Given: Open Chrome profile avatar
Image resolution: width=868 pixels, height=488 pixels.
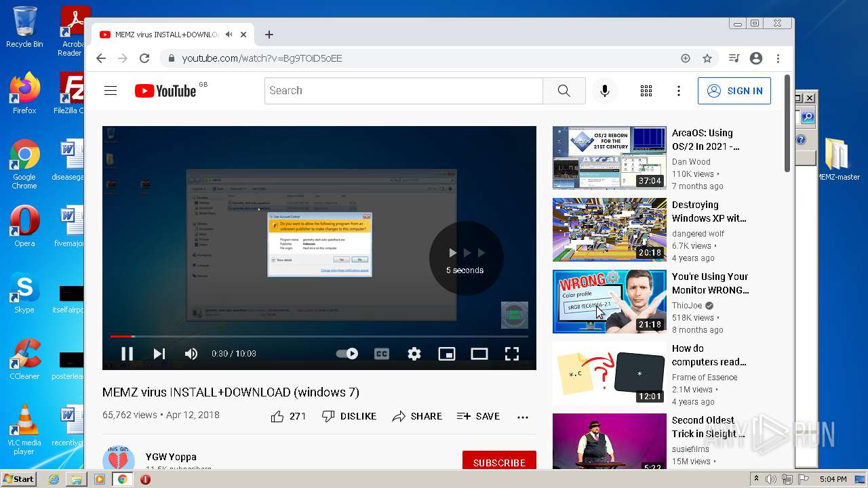Looking at the screenshot, I should point(756,58).
